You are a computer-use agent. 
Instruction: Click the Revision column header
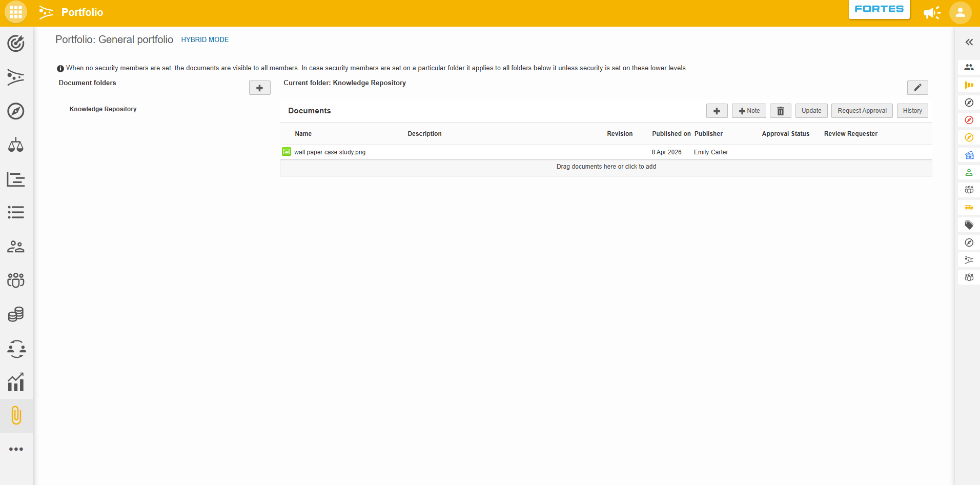[620, 134]
